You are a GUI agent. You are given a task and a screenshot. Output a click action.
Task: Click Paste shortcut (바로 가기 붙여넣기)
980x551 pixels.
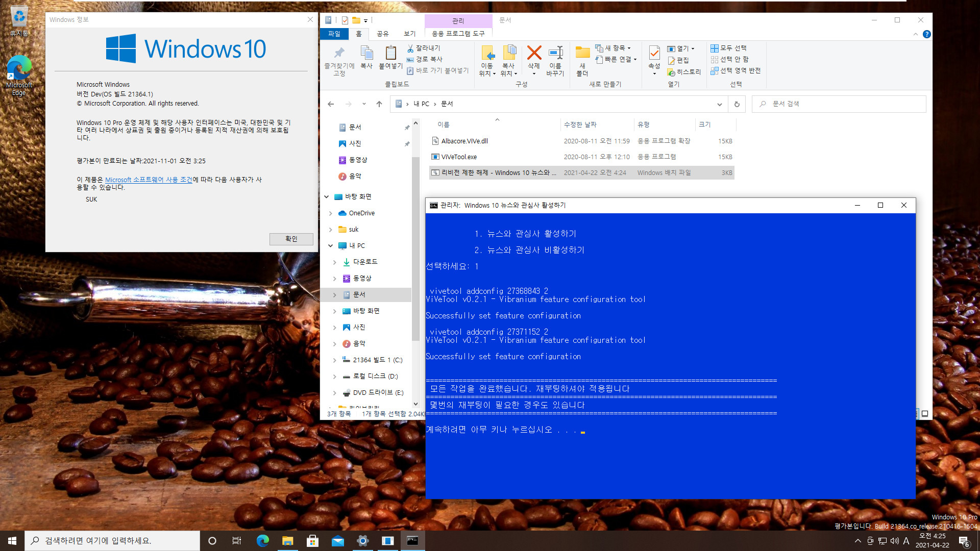tap(437, 70)
